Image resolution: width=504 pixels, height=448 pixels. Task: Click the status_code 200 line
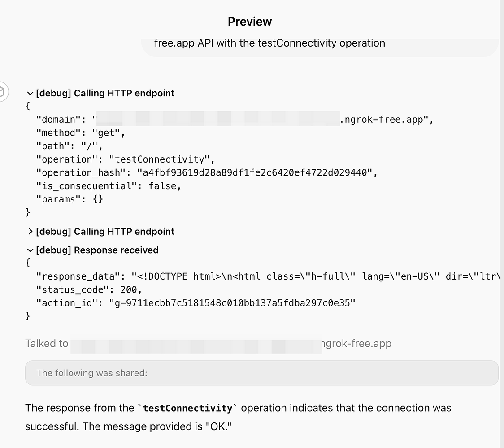(x=89, y=290)
